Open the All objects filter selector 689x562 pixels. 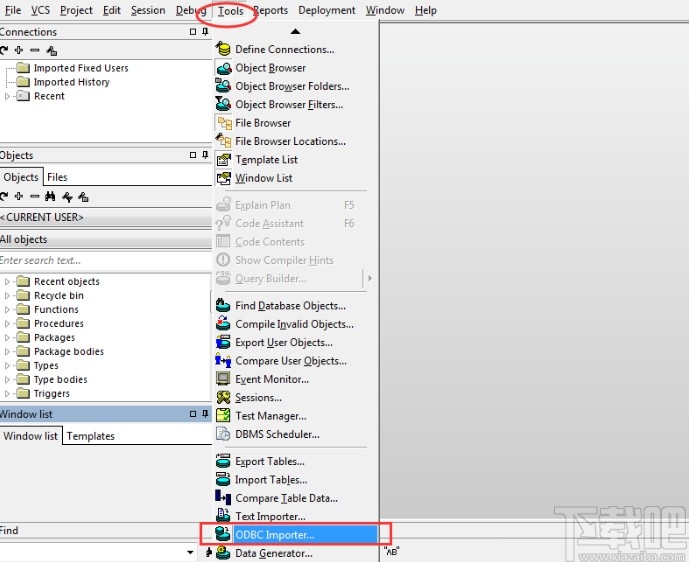coord(105,239)
